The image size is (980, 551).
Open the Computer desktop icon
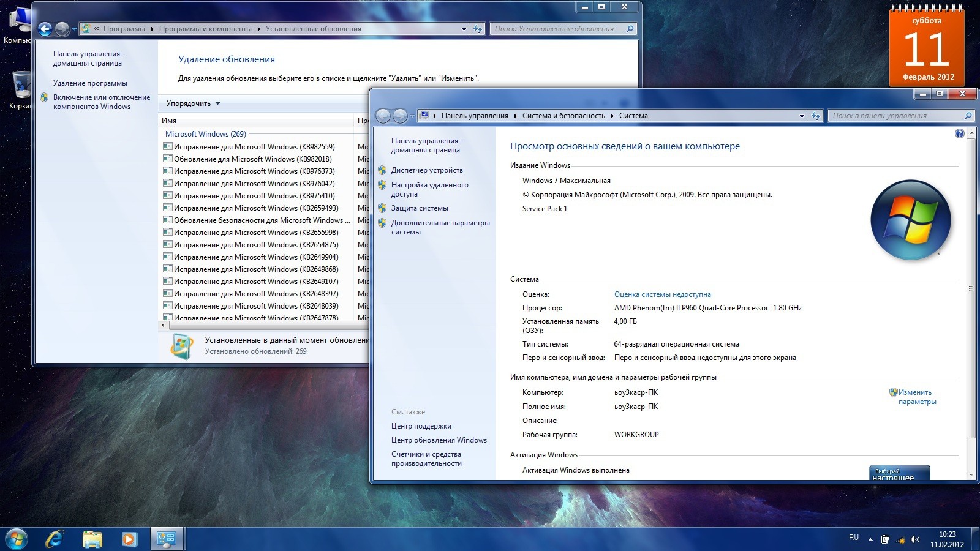pos(18,24)
